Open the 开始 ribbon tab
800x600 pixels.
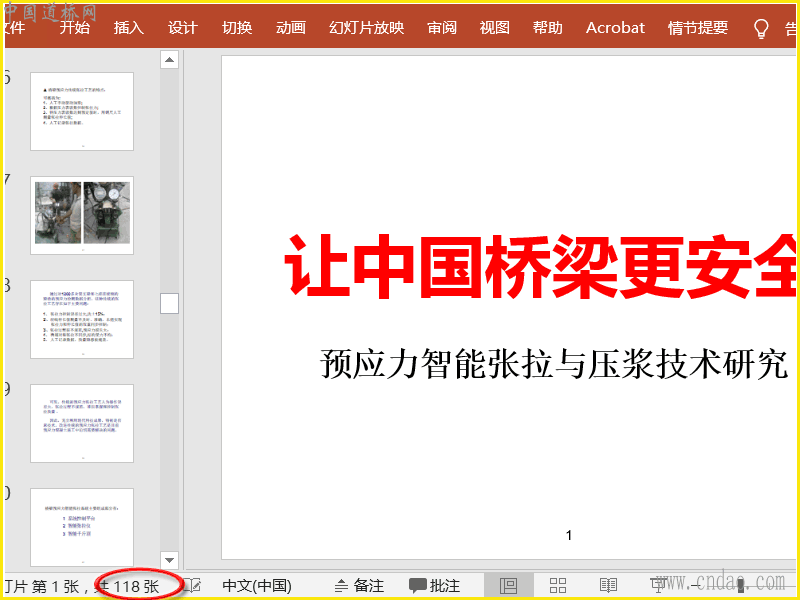[x=74, y=27]
